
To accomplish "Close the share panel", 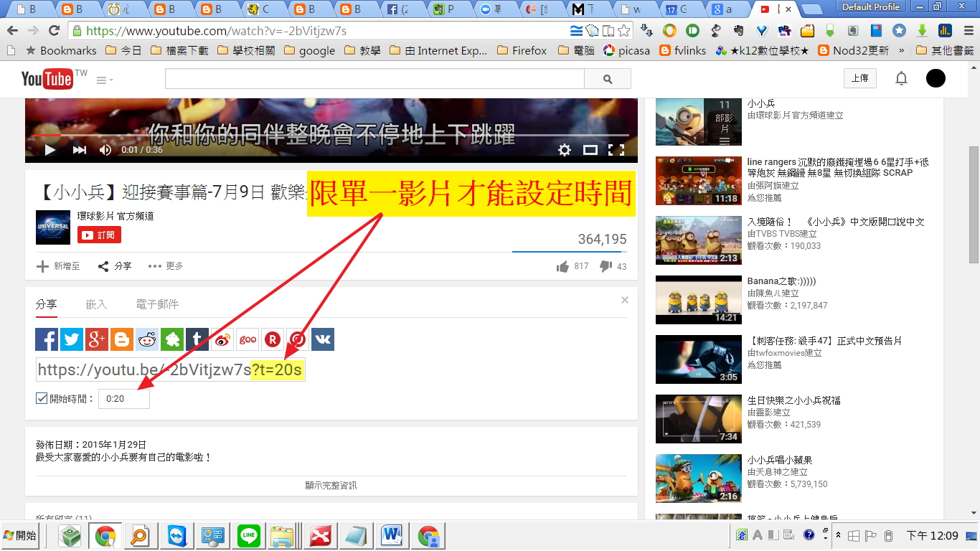I will pos(625,300).
